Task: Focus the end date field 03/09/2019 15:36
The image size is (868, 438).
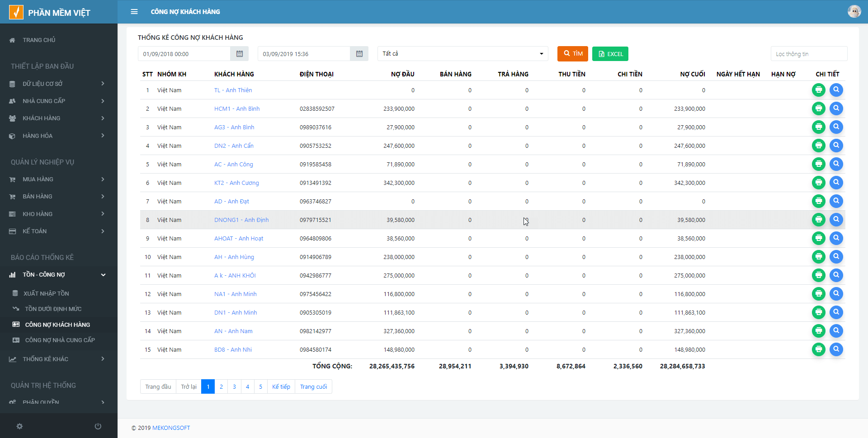Action: click(x=304, y=54)
